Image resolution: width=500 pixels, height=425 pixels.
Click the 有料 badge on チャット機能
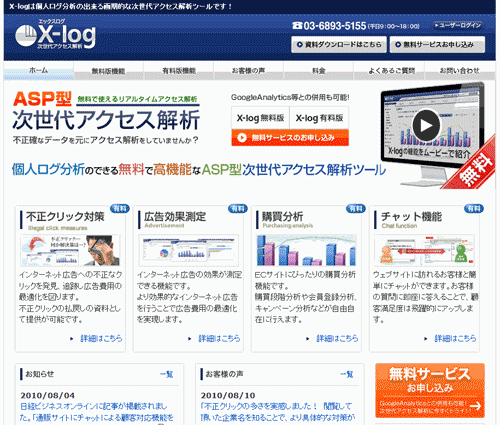tap(474, 209)
